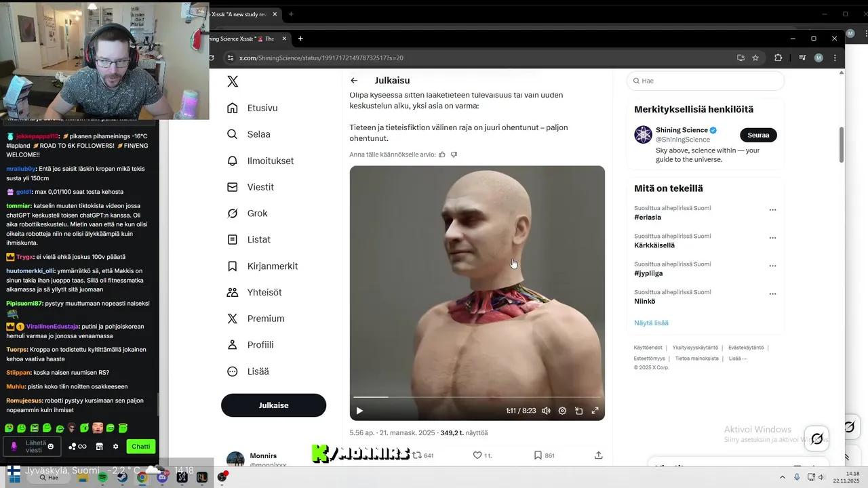Open options for Kärkkäisellä trend
The width and height of the screenshot is (868, 488).
(x=772, y=238)
